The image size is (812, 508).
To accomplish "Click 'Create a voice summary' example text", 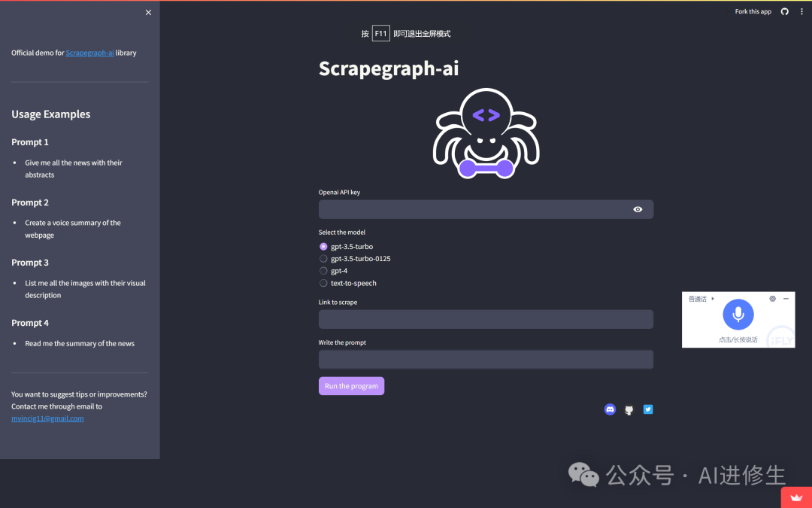I will (x=73, y=229).
